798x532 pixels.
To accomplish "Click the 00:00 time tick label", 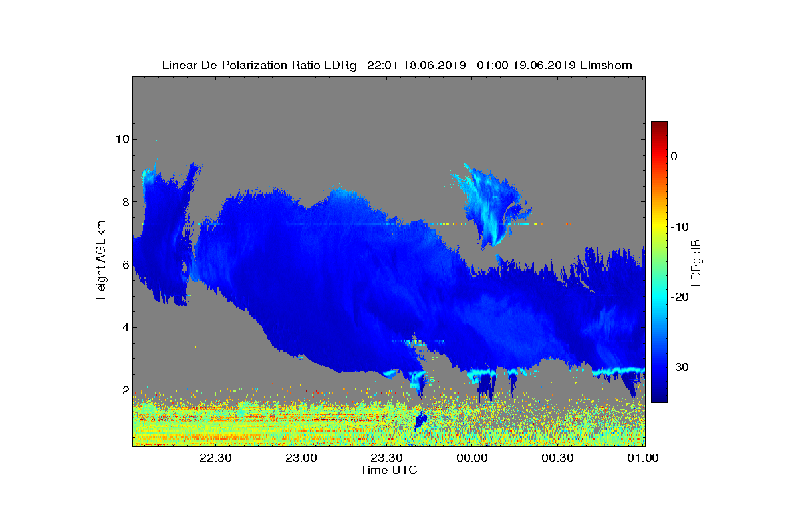I will (473, 458).
